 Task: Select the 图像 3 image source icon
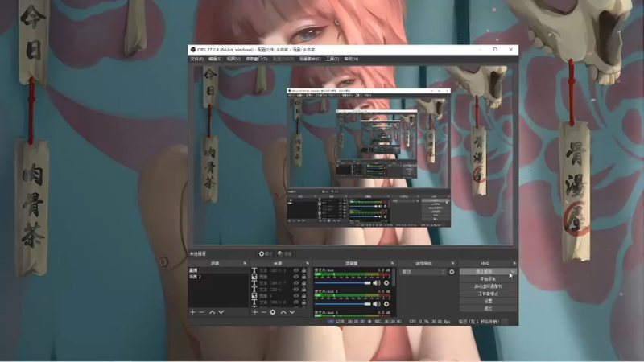254,296
